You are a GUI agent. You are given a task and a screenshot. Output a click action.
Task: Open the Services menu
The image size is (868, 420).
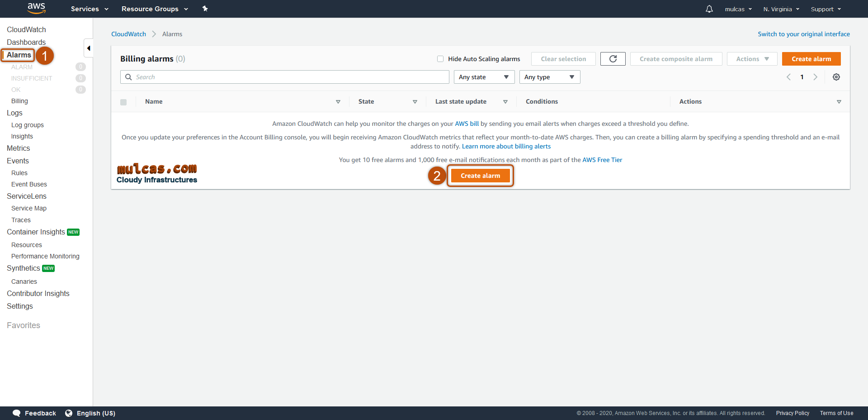click(x=90, y=9)
